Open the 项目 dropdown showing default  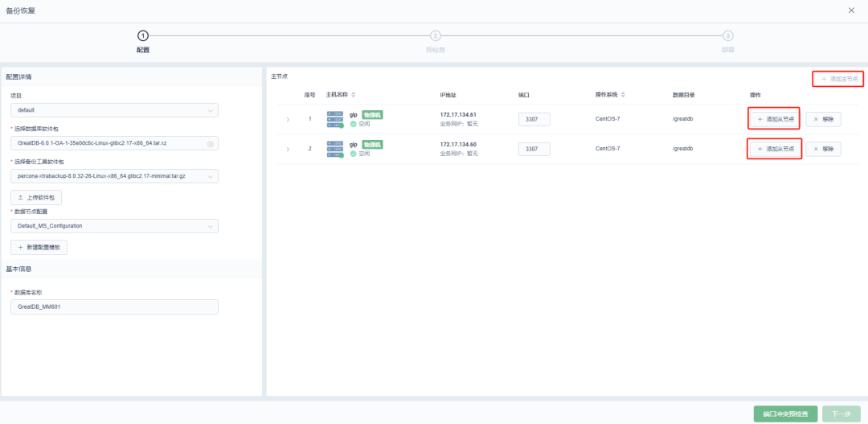coord(113,110)
